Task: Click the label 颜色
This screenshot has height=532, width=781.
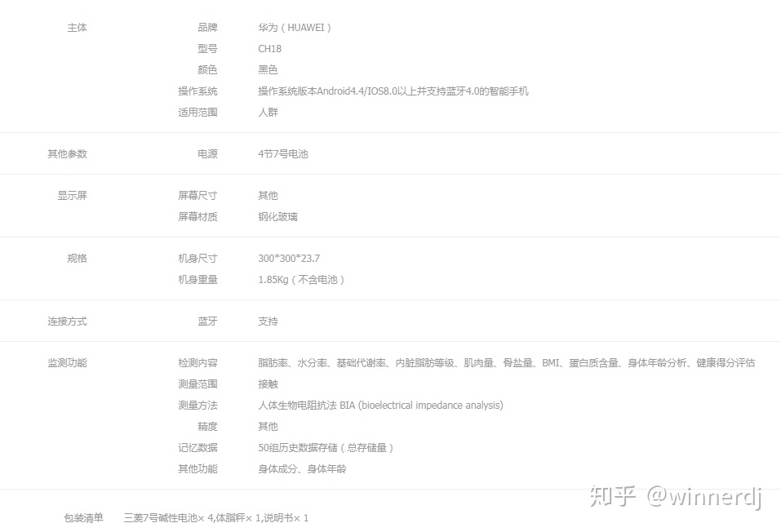Action: 208,69
